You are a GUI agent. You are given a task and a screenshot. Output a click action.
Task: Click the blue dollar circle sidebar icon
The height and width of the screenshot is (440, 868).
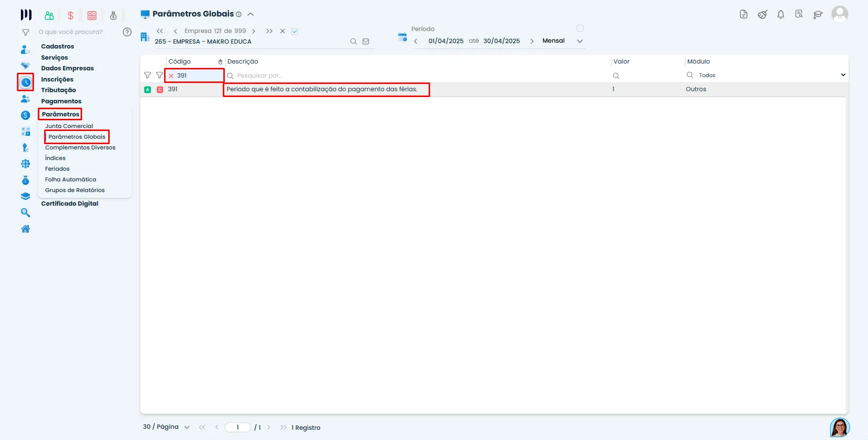26,115
